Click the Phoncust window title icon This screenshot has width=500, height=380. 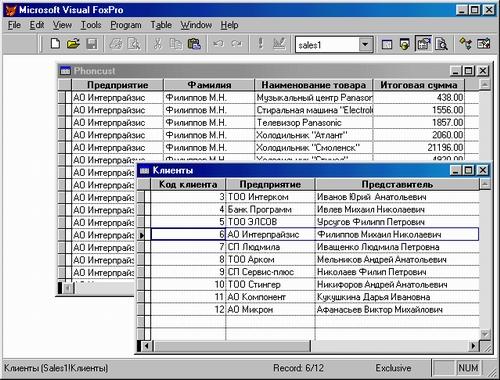(x=65, y=71)
